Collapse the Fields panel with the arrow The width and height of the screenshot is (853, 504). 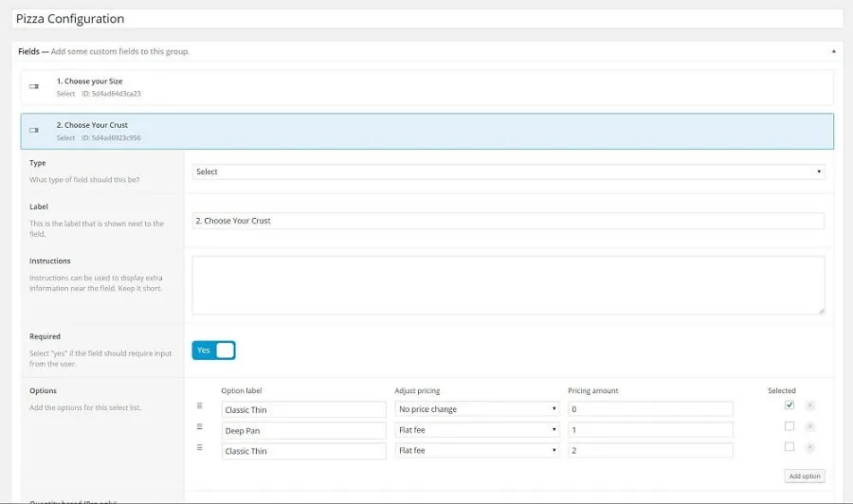coord(833,51)
